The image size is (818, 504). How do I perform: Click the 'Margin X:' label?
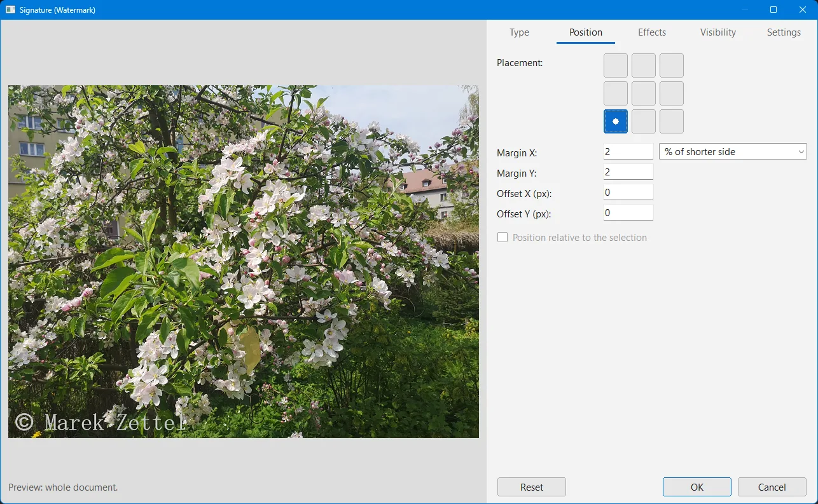pyautogui.click(x=517, y=153)
